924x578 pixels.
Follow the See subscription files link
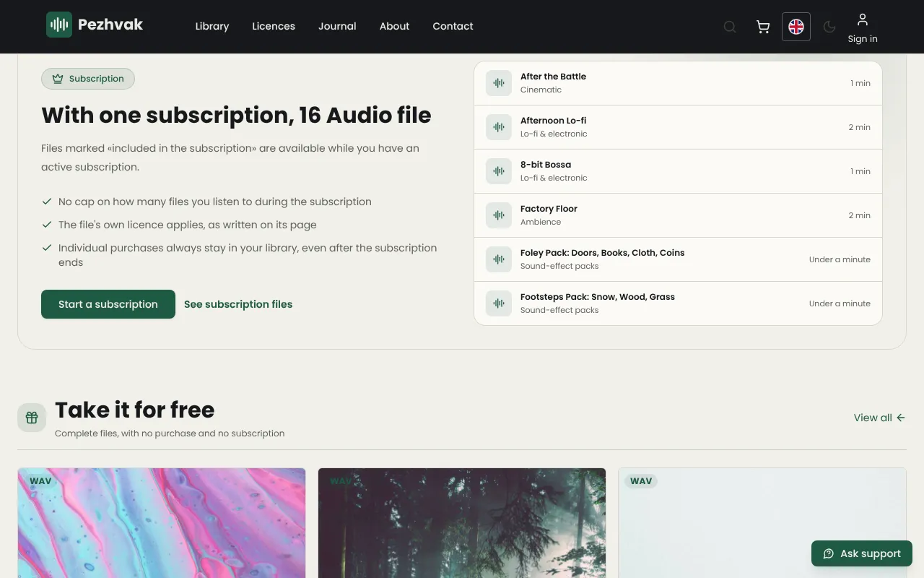(x=238, y=304)
